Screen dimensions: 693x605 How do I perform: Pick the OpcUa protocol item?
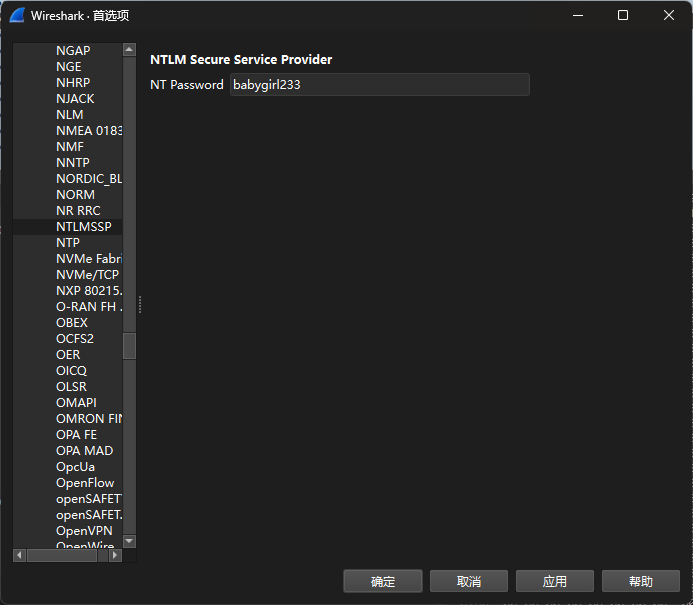point(76,467)
